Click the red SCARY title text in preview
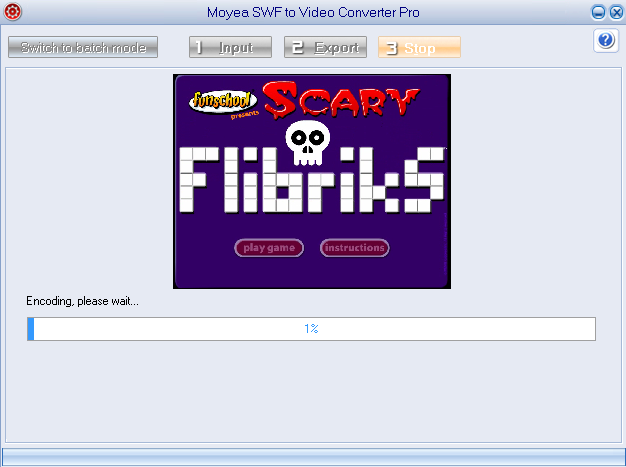 click(342, 99)
